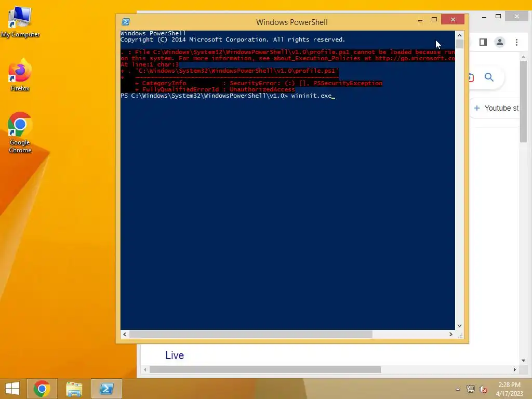
Task: Open the Google Chrome desktop shortcut
Action: [x=20, y=132]
